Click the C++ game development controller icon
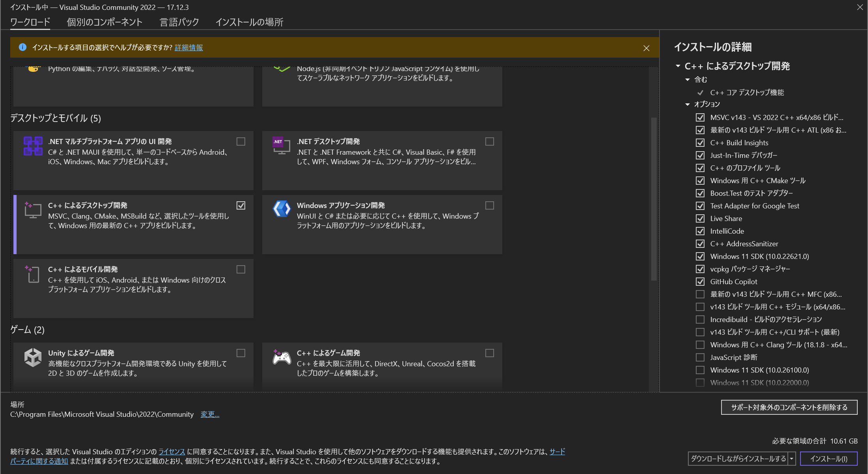This screenshot has height=474, width=868. point(281,358)
